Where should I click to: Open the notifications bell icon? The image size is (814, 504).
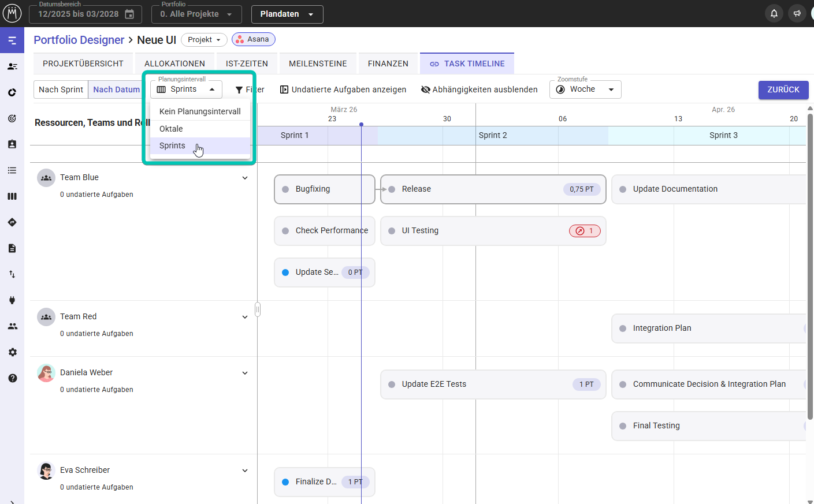click(x=774, y=13)
